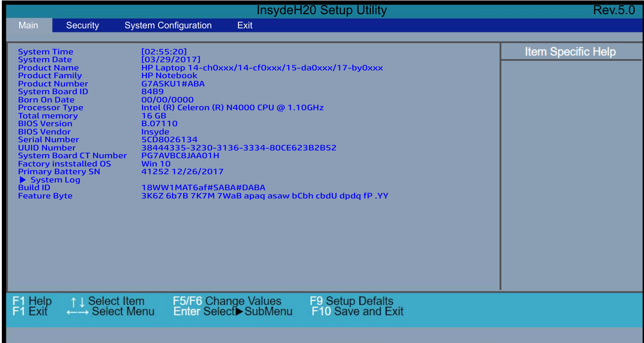Click the Enter Select SubMenu hint
The width and height of the screenshot is (644, 343).
click(233, 312)
